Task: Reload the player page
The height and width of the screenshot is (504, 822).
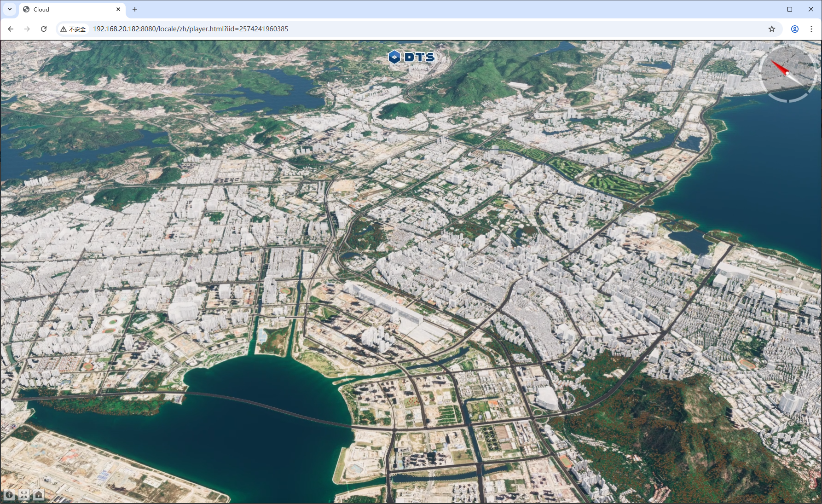Action: click(x=44, y=29)
